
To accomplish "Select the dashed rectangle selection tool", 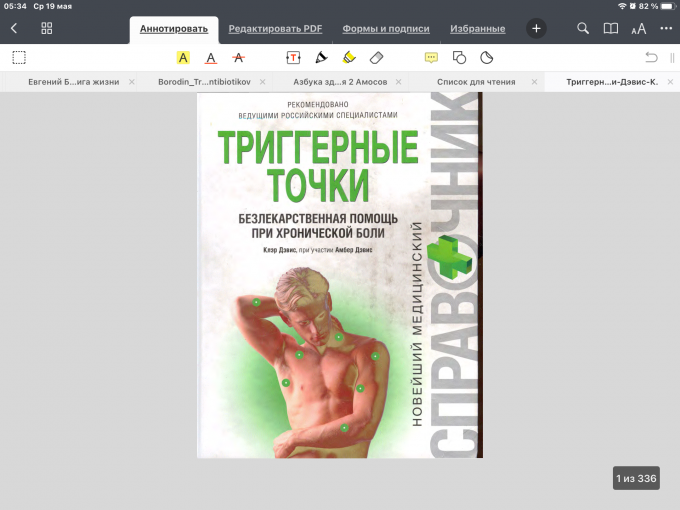I will (19, 58).
